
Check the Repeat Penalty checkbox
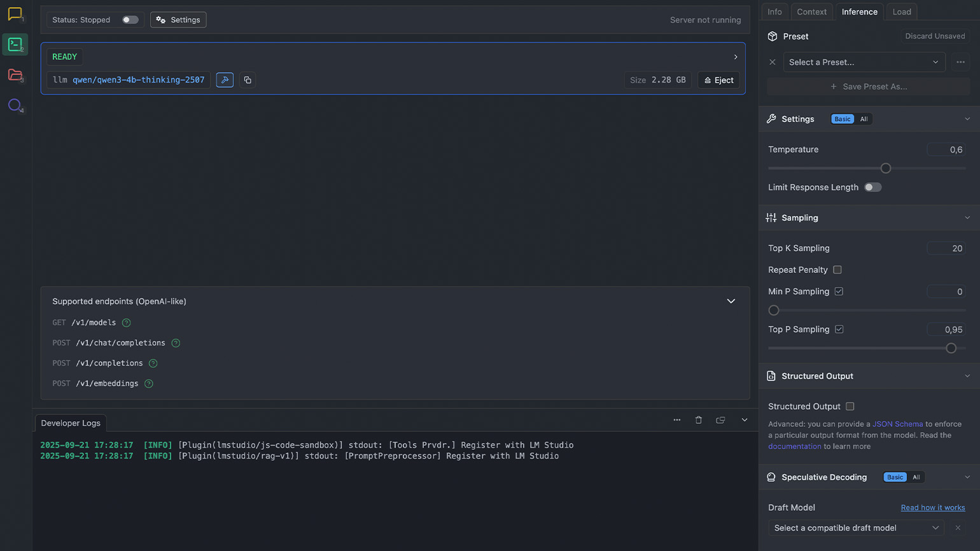837,270
